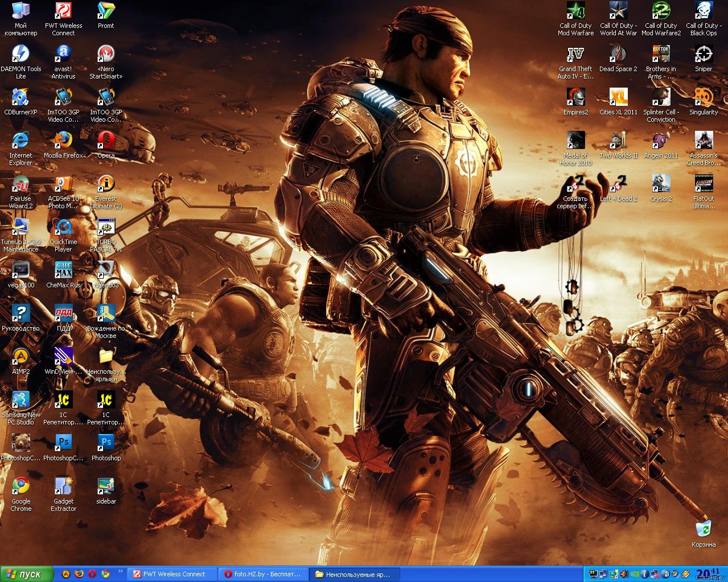The width and height of the screenshot is (728, 582).
Task: Open the AIMP2 player shortcut
Action: (20, 361)
